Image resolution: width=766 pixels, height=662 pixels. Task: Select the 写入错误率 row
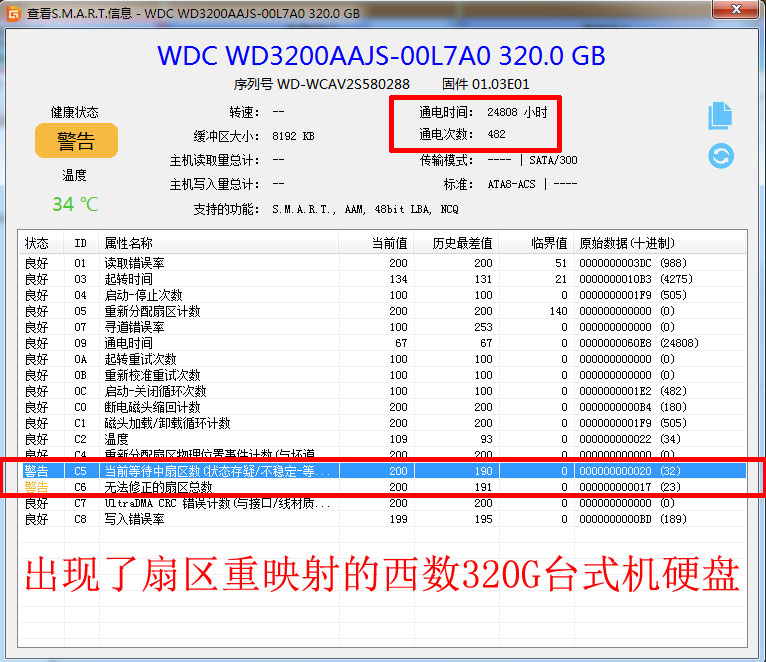pos(382,519)
